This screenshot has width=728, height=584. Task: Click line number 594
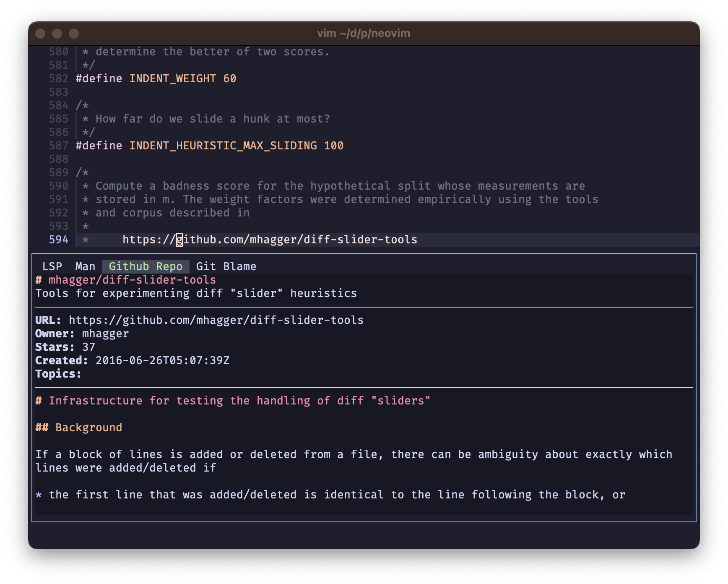[x=58, y=240]
